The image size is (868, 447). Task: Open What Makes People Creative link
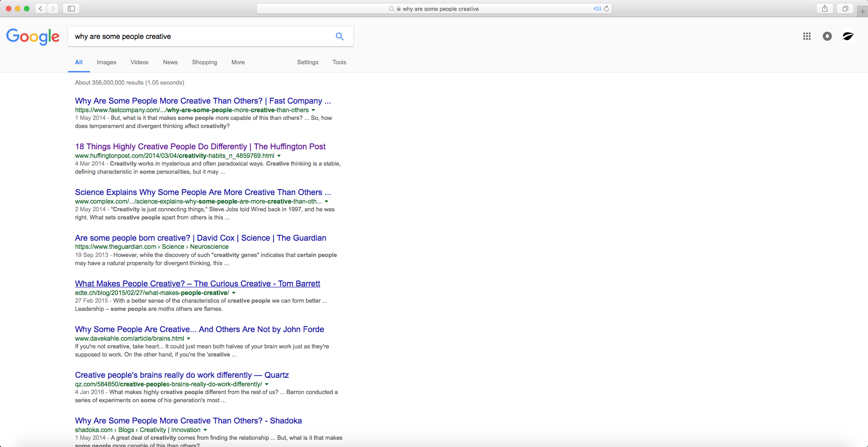198,284
